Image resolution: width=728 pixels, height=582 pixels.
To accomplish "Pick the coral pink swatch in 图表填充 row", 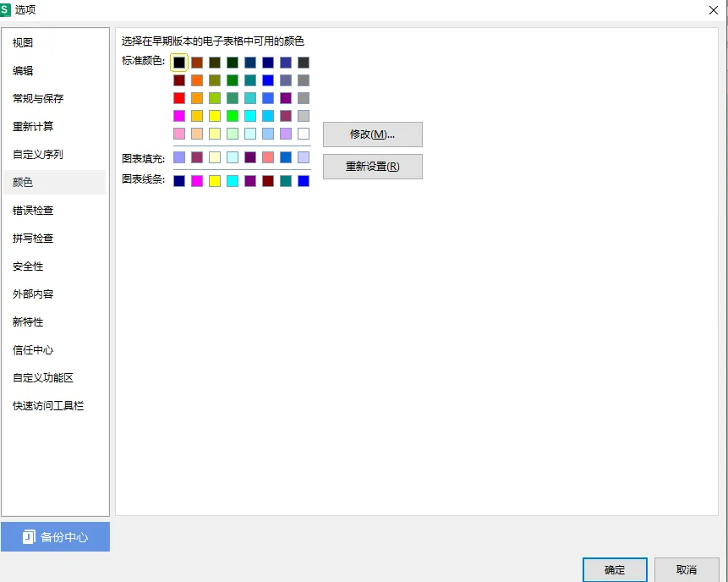I will [268, 157].
